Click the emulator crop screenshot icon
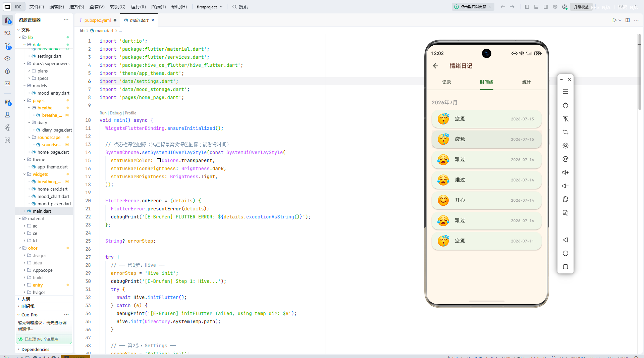Viewport: 644px width, 358px height. [x=566, y=132]
